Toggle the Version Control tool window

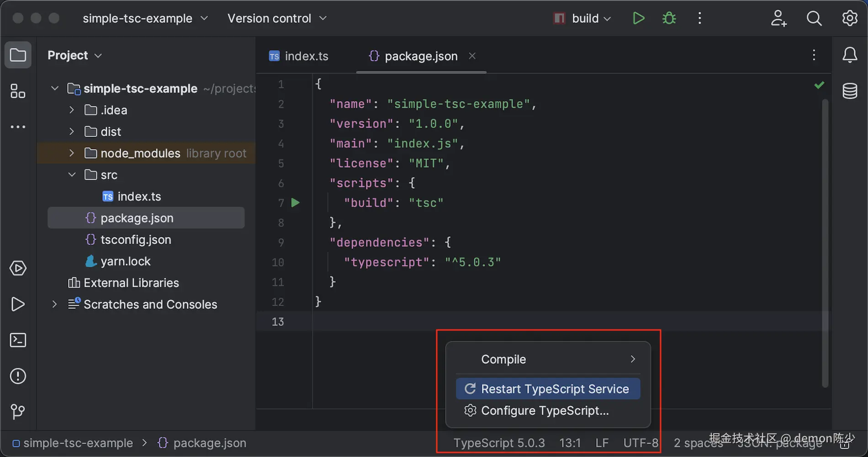18,411
